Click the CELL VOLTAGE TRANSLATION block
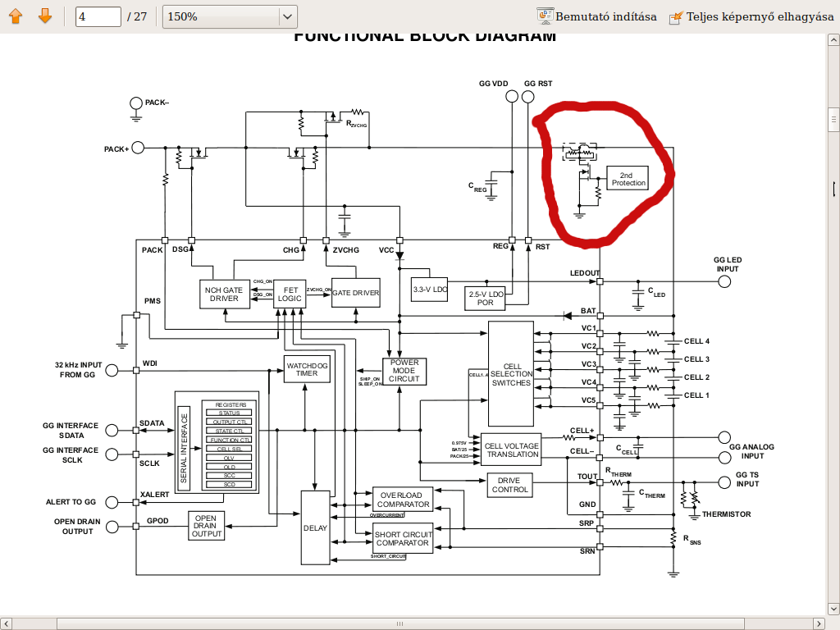 pos(512,450)
